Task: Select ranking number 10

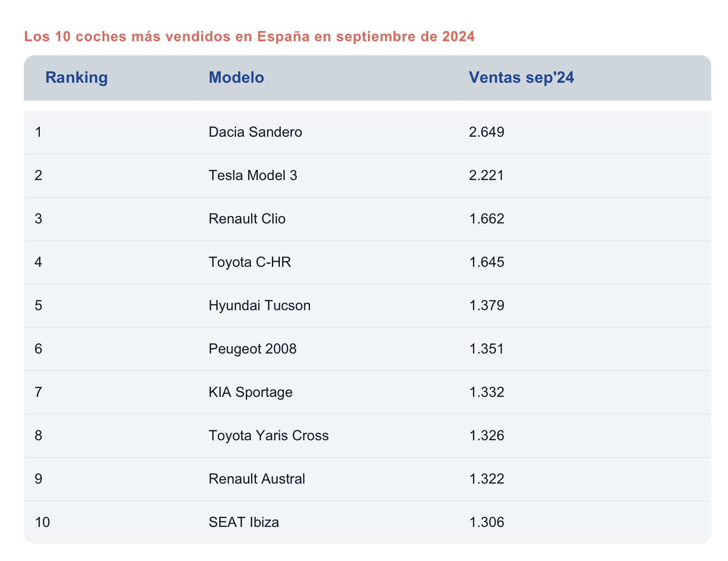Action: [x=43, y=523]
